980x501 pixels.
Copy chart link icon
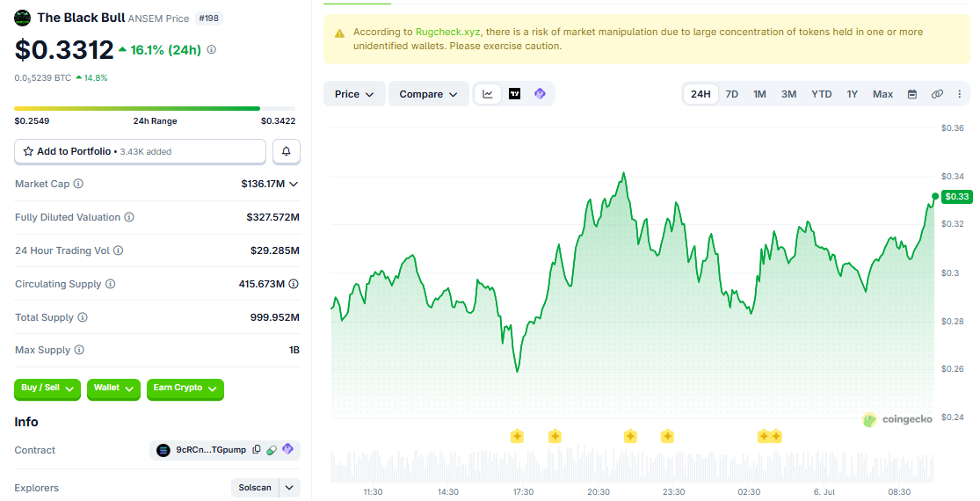click(x=937, y=94)
